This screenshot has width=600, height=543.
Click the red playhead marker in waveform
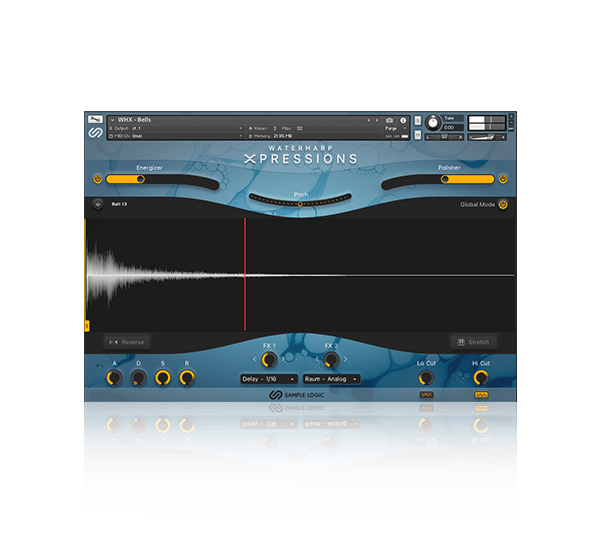coord(245,274)
